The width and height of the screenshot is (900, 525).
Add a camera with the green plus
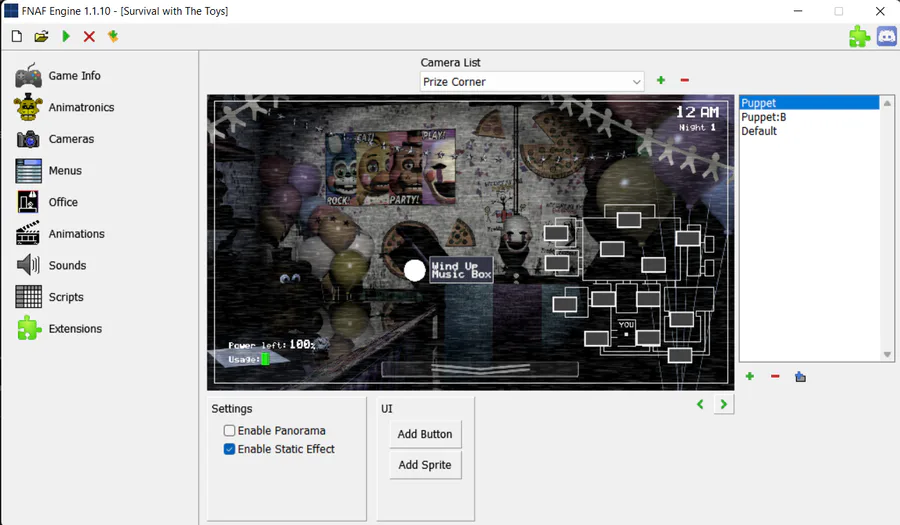[661, 80]
